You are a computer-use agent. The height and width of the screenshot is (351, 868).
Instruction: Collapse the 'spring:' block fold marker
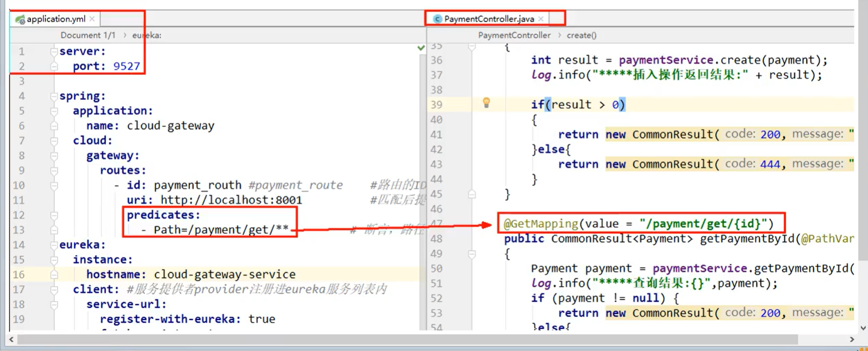(54, 96)
